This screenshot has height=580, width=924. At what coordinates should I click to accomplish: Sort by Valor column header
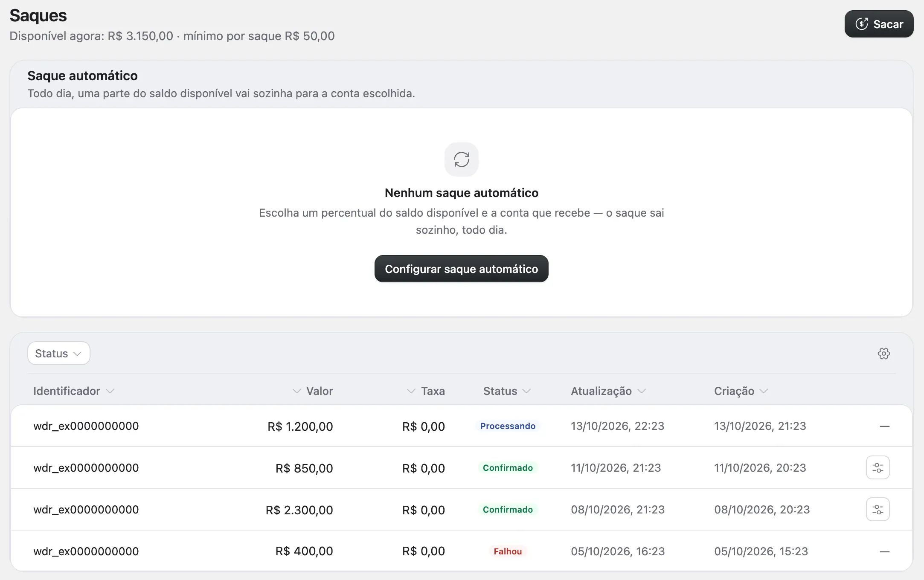[313, 391]
